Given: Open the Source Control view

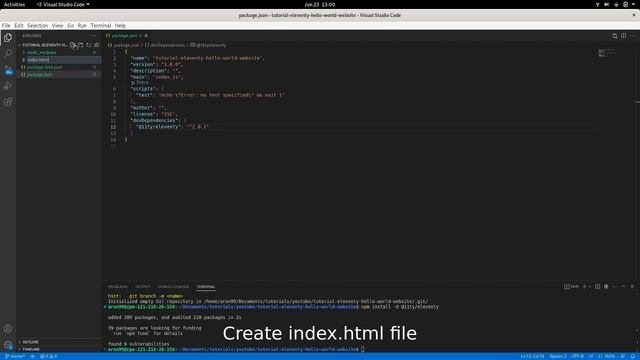Looking at the screenshot, I should (8, 70).
